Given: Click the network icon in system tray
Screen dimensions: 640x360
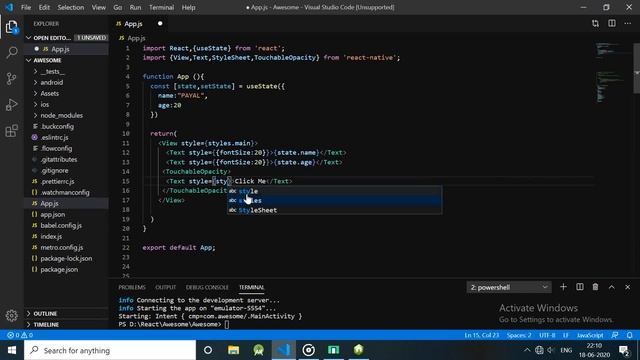Looking at the screenshot, I should [x=539, y=350].
